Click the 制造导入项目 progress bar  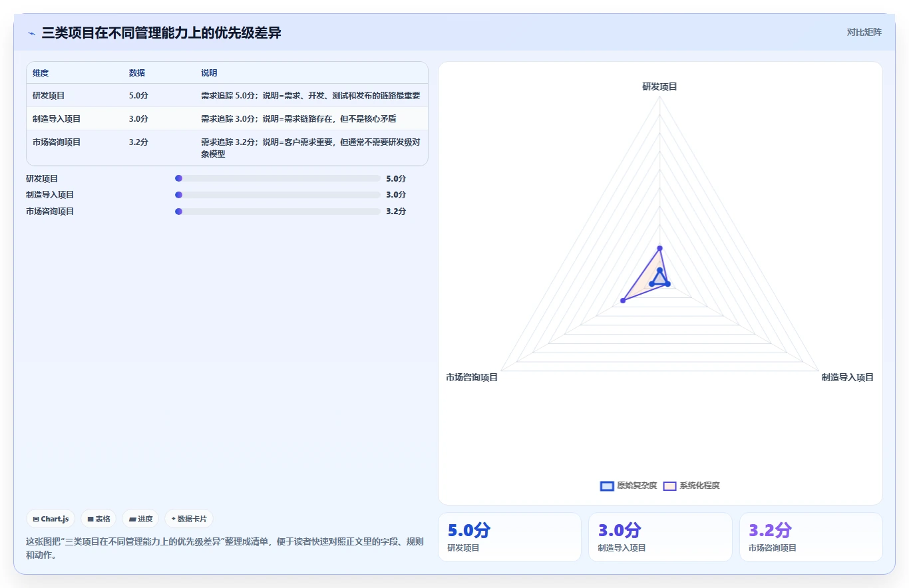(x=277, y=195)
